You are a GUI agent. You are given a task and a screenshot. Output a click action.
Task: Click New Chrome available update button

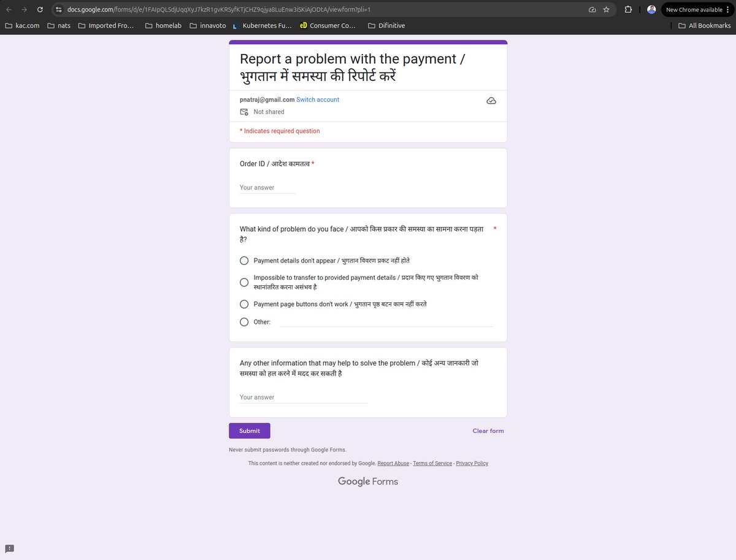pyautogui.click(x=696, y=10)
